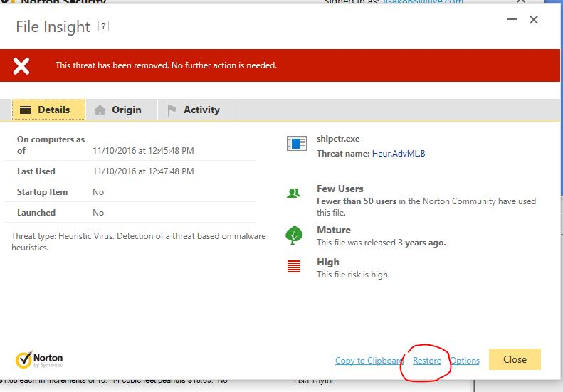This screenshot has height=392, width=563.
Task: Click the green Few Users people icon
Action: coord(294,194)
